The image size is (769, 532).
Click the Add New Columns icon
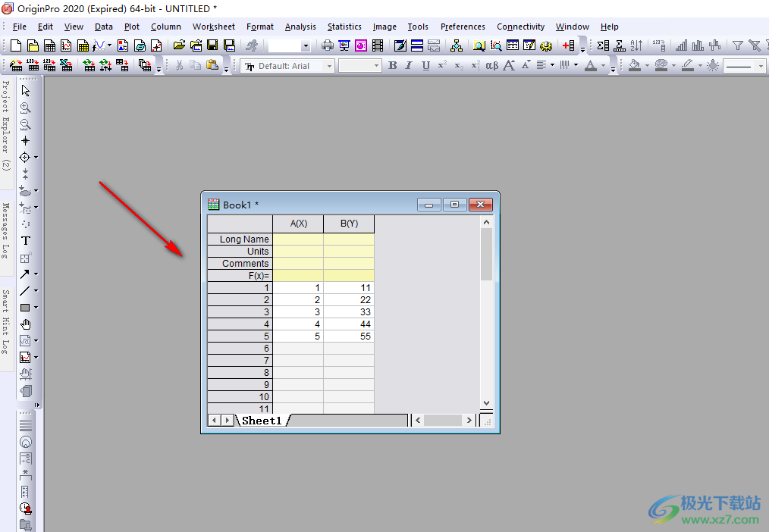568,45
